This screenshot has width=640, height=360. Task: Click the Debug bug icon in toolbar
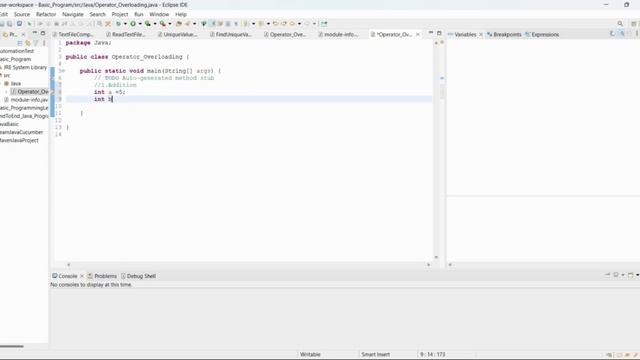[x=118, y=24]
